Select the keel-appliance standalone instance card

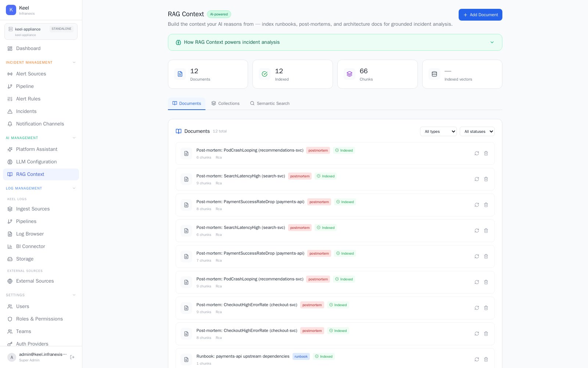coord(41,32)
